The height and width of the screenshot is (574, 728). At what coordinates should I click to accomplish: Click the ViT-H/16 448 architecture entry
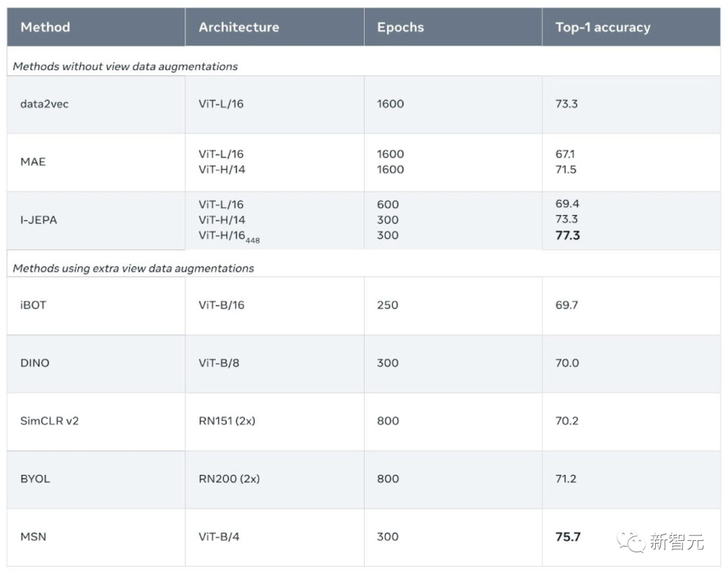[229, 236]
